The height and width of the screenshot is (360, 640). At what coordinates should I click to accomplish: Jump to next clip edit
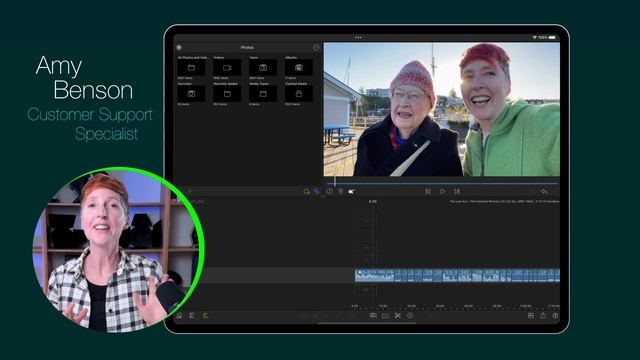tap(457, 191)
